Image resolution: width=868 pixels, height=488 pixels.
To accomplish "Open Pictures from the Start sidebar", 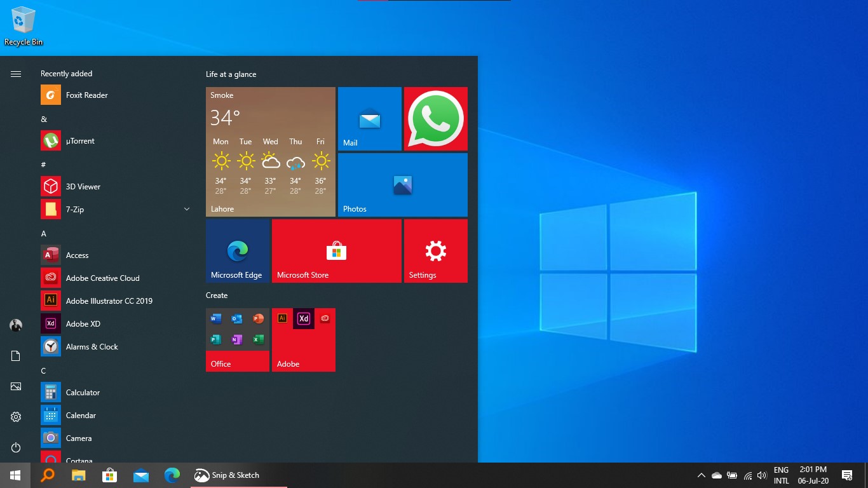I will [x=16, y=386].
